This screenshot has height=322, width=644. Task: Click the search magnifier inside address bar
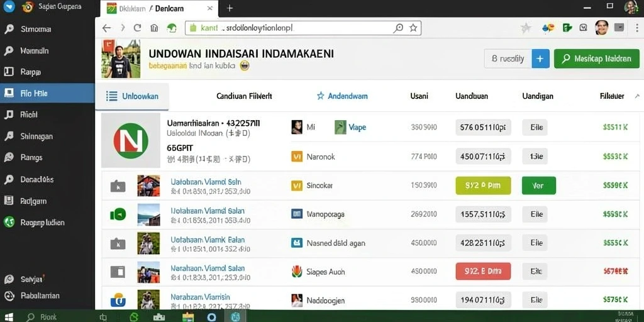click(398, 28)
